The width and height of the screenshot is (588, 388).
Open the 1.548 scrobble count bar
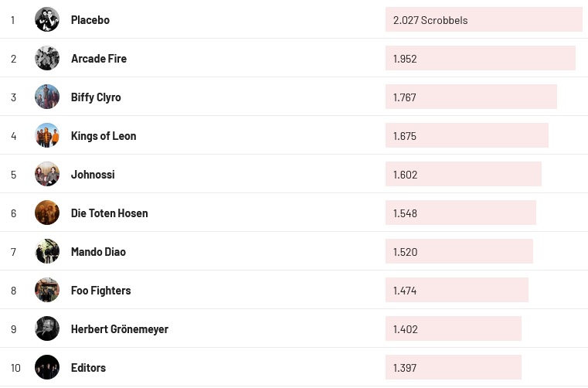461,213
